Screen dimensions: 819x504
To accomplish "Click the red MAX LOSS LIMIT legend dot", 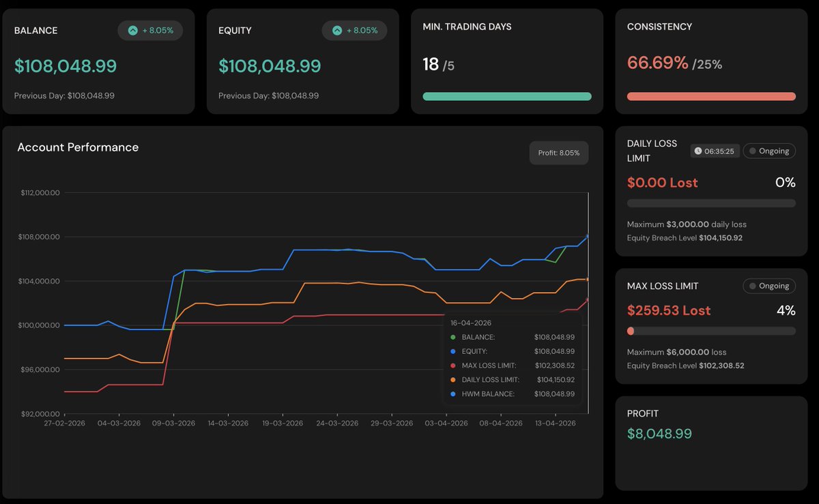I will [453, 366].
